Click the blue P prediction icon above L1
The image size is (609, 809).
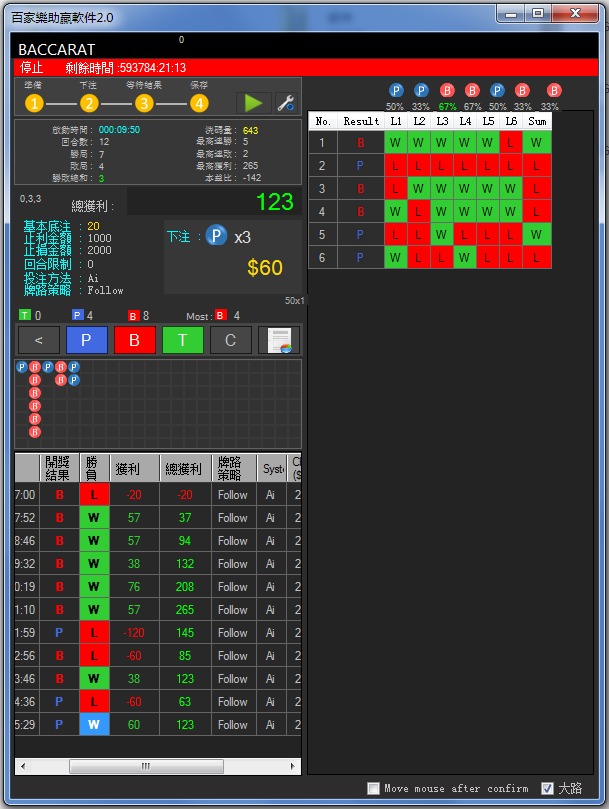click(396, 91)
